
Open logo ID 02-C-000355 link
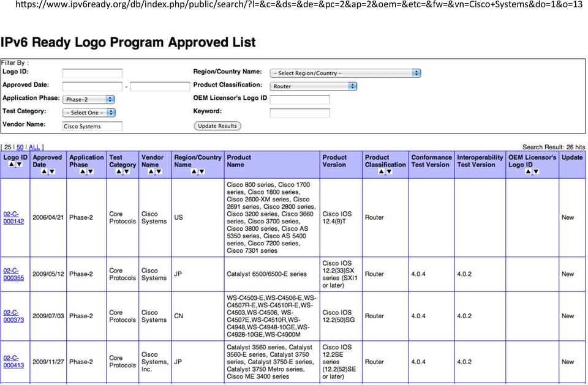tap(13, 274)
